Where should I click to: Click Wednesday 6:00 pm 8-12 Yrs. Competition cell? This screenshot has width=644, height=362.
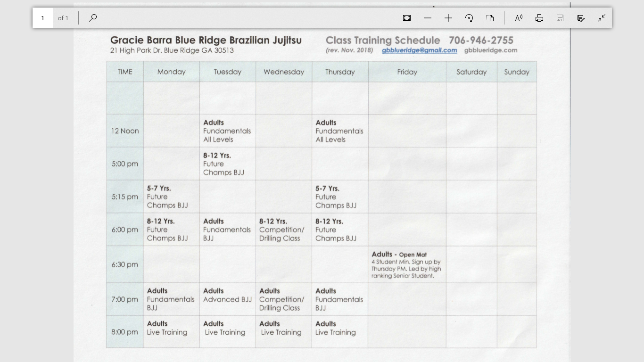point(284,230)
